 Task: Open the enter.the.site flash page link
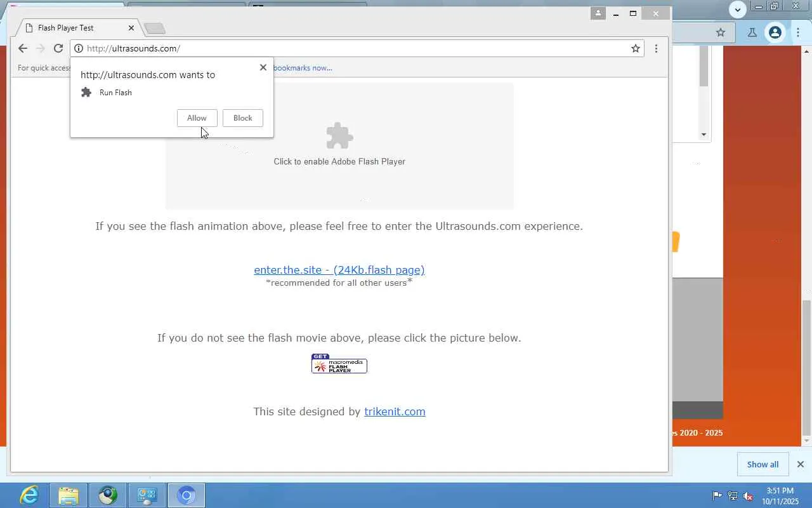(339, 270)
